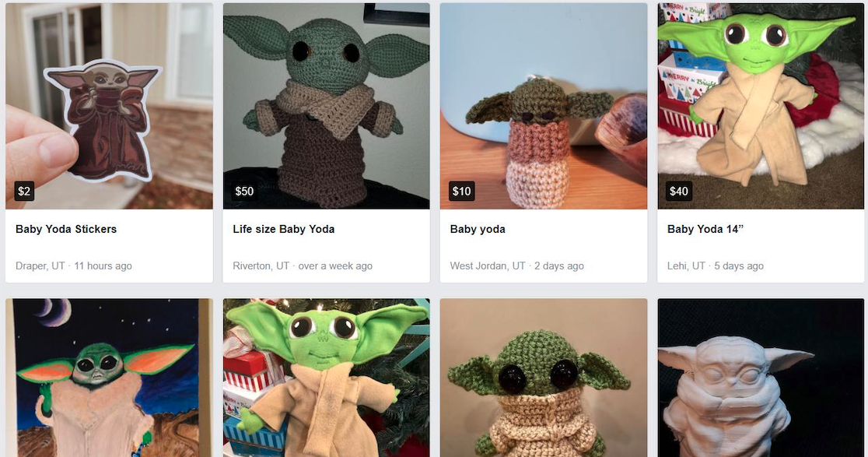Screen dimensions: 868x457
Task: Click the $2 price tag
Action: click(24, 191)
